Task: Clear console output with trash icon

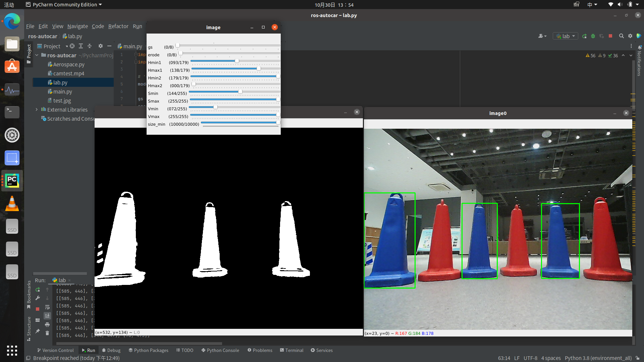Action: point(47,333)
